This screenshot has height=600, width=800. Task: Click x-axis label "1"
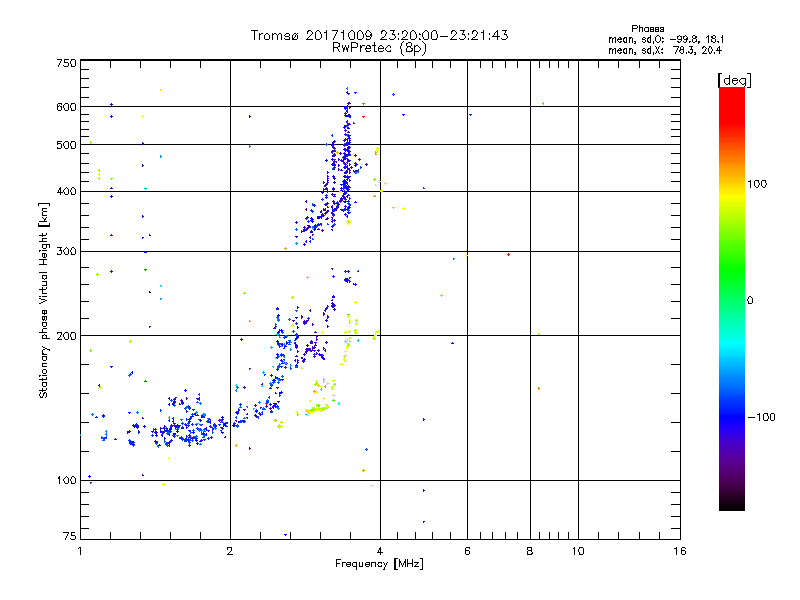(x=80, y=551)
